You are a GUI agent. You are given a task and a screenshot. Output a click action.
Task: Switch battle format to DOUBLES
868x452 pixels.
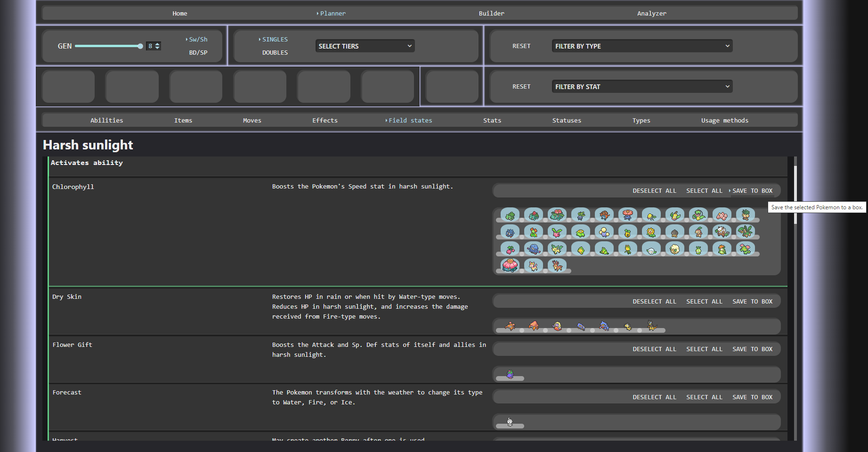coord(275,53)
